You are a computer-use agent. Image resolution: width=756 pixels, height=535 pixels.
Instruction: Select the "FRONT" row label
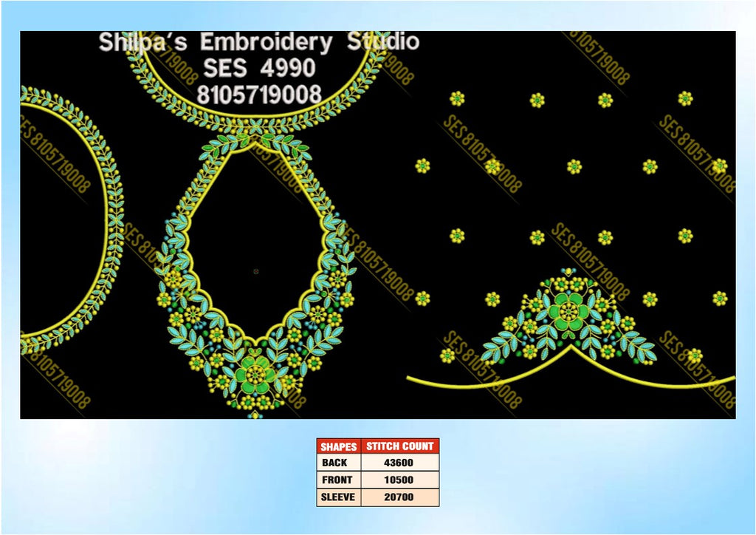tap(338, 480)
